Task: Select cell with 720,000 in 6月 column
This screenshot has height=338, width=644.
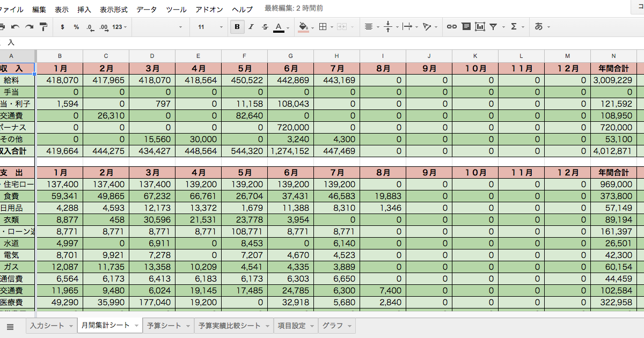Action: (290, 127)
